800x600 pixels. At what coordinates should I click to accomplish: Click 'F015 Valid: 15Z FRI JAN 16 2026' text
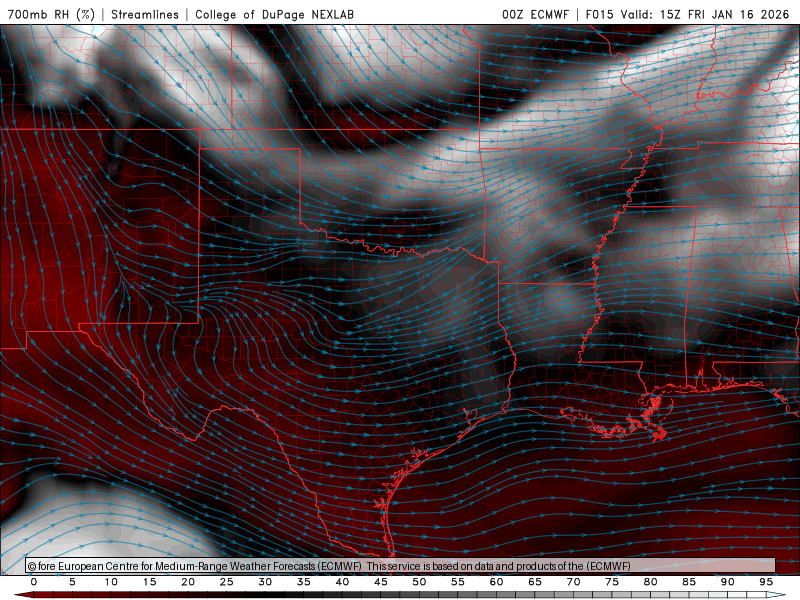click(x=687, y=14)
